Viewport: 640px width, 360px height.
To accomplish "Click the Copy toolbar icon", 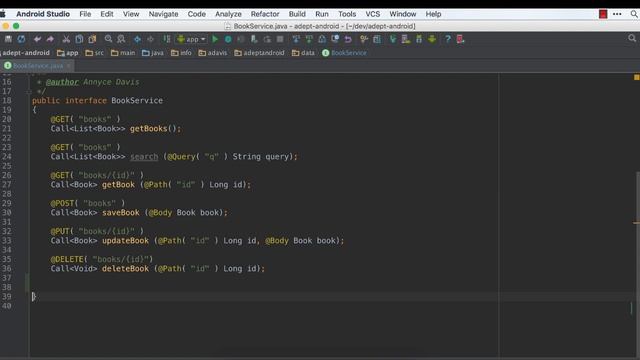I will click(x=79, y=39).
